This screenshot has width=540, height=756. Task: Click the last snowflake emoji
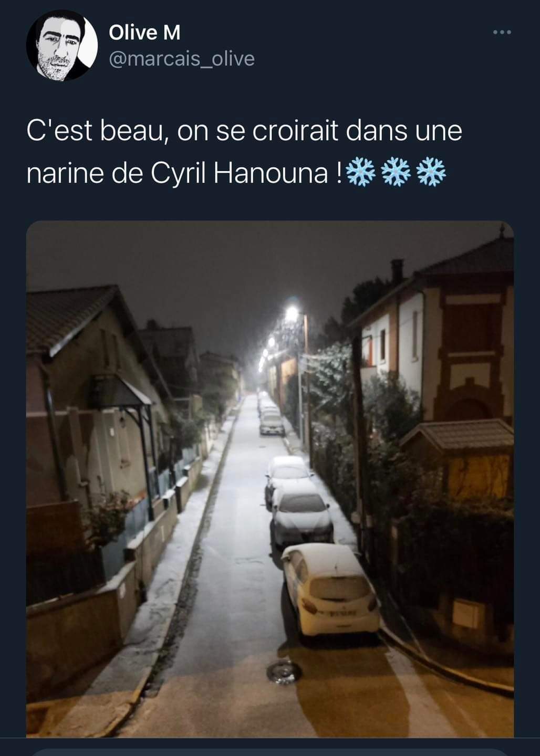click(x=431, y=172)
